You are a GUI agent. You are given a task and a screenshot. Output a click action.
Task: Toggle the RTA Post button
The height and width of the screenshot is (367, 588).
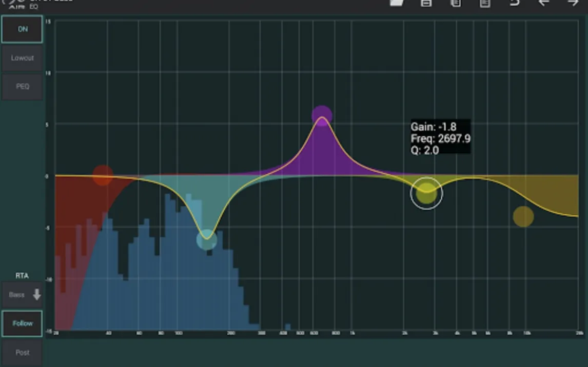pos(22,353)
